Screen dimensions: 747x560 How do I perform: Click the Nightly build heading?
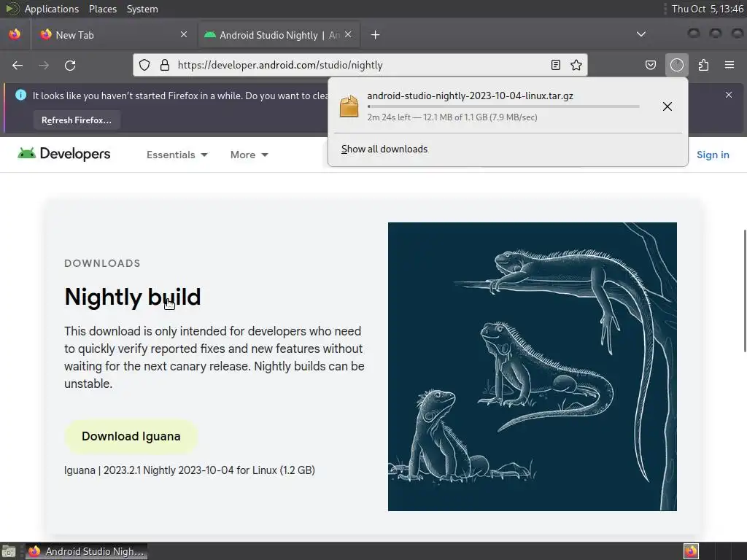tap(133, 297)
